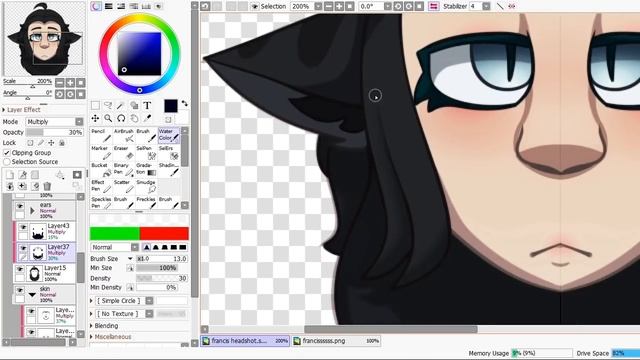Switch to francis headshot document tab

246,341
